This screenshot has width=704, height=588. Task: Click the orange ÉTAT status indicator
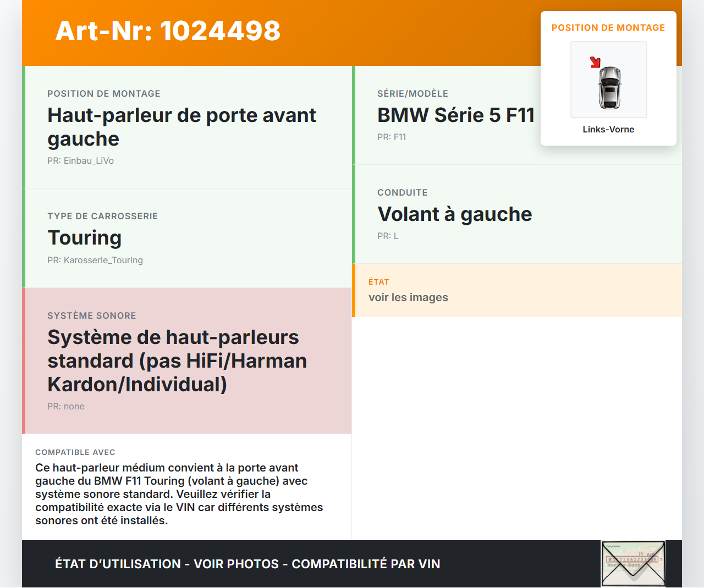378,282
